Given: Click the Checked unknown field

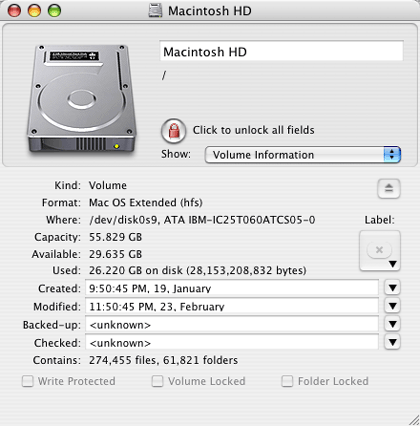Looking at the screenshot, I should click(232, 342).
